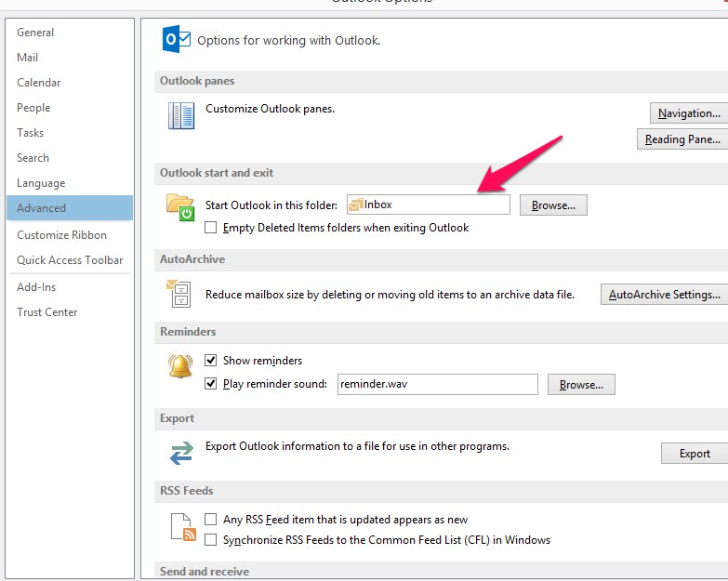Viewport: 728px width, 581px height.
Task: Browse for the Outlook start folder
Action: pos(553,205)
